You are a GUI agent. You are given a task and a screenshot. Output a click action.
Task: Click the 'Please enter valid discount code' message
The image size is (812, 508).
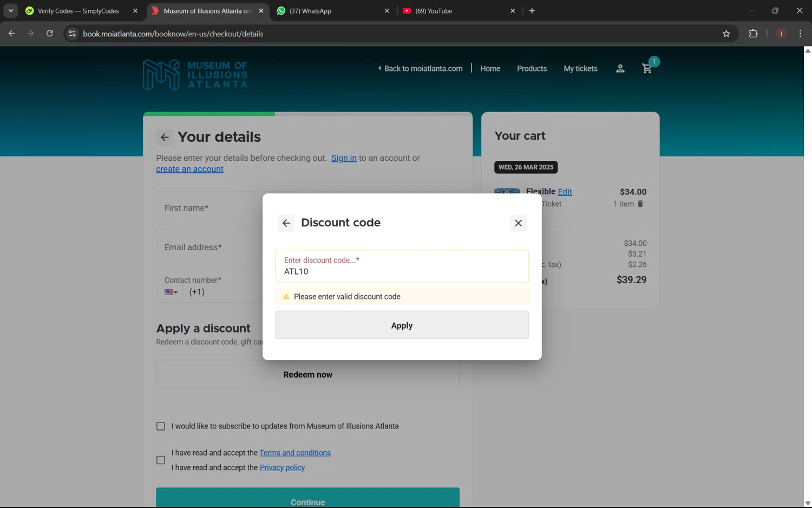coord(402,297)
